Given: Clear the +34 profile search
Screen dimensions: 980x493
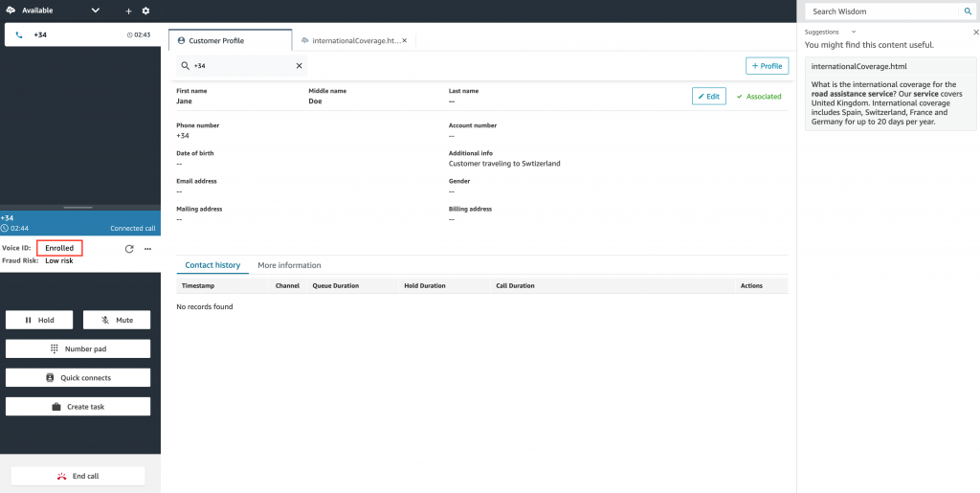Looking at the screenshot, I should (299, 66).
